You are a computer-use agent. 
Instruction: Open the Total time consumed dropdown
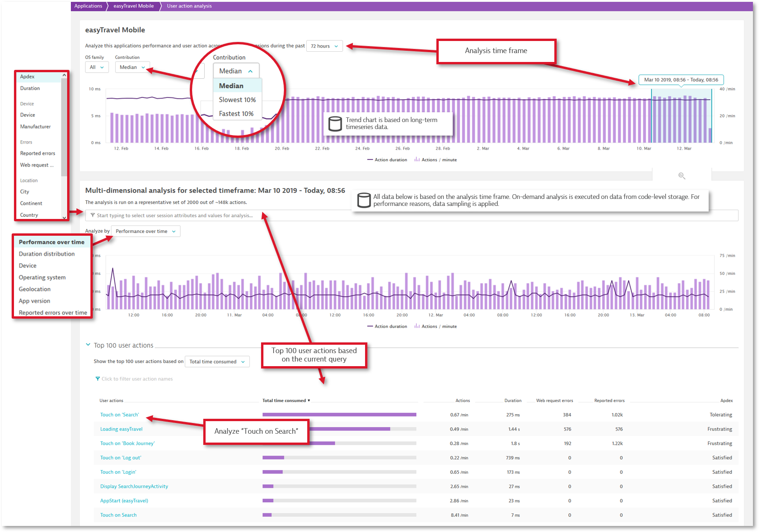pyautogui.click(x=217, y=361)
